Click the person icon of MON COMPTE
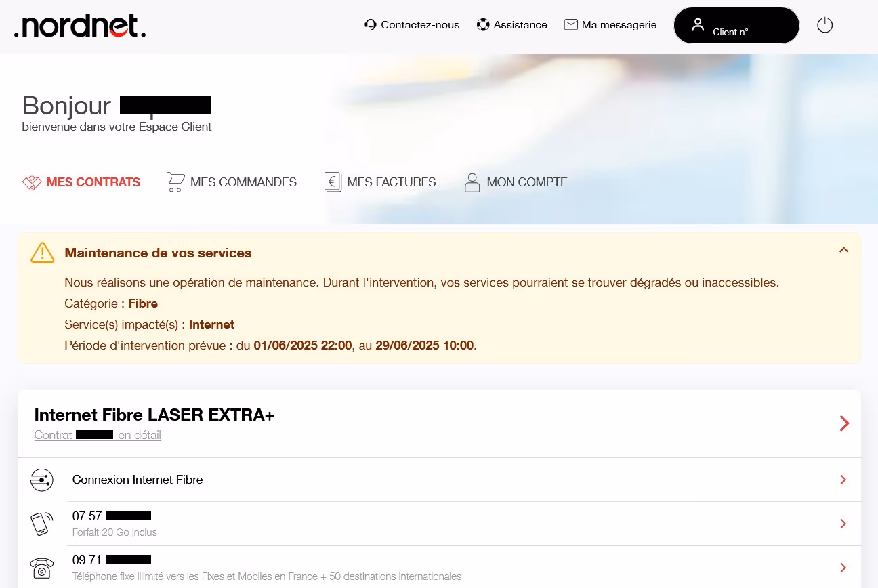This screenshot has height=588, width=878. pos(472,182)
